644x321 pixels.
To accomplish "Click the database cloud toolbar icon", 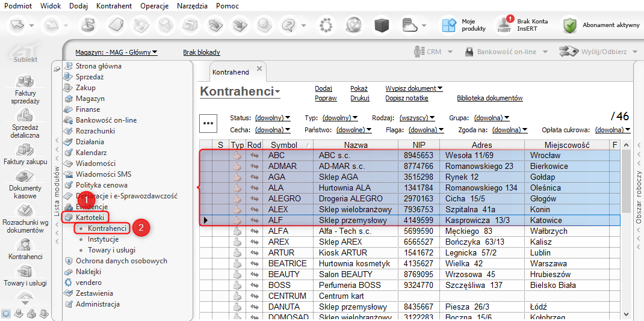I will (410, 25).
